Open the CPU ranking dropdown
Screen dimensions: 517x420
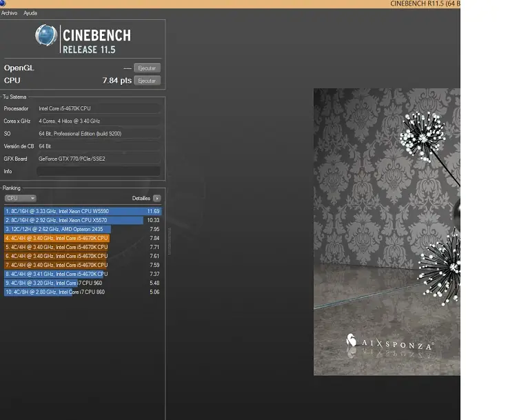point(21,198)
